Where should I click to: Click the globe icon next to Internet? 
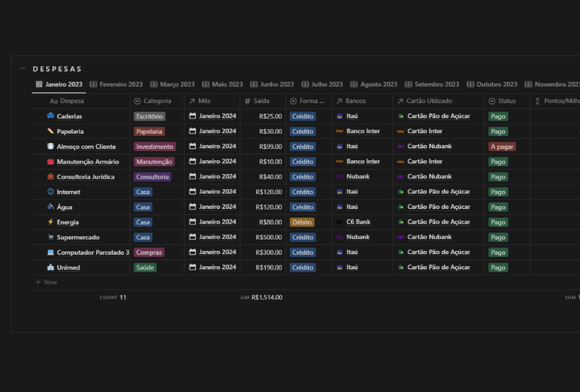(x=51, y=192)
